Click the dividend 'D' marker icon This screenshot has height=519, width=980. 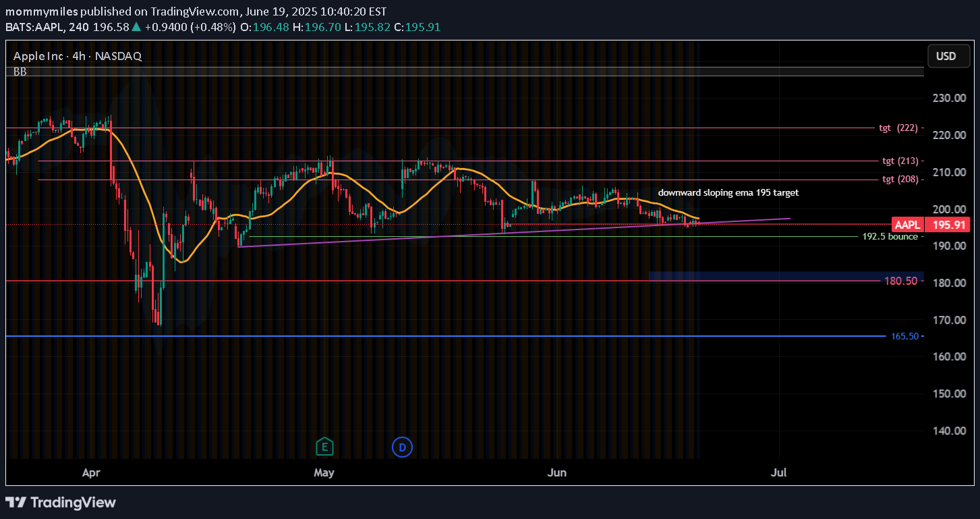pos(403,446)
